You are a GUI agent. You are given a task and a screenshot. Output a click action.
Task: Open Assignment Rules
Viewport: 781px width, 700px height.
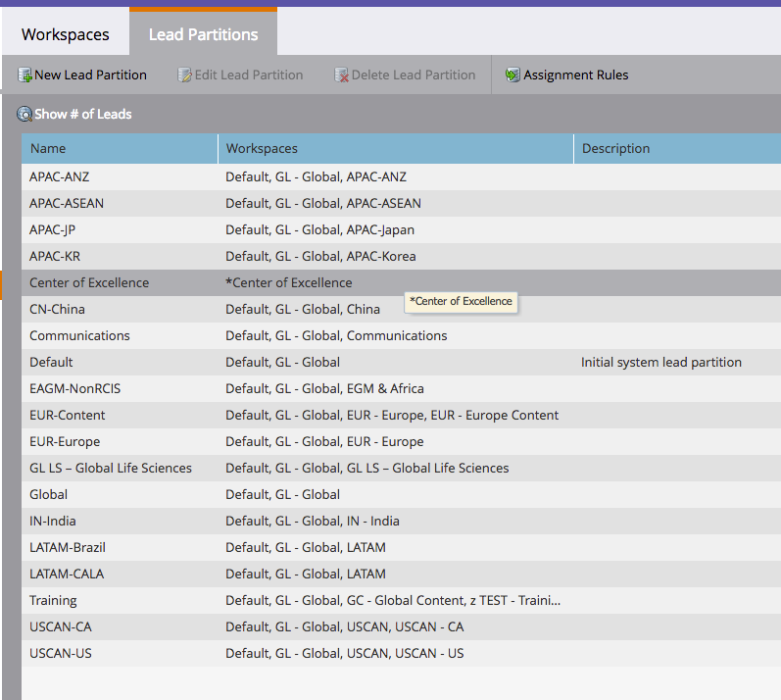click(x=575, y=75)
